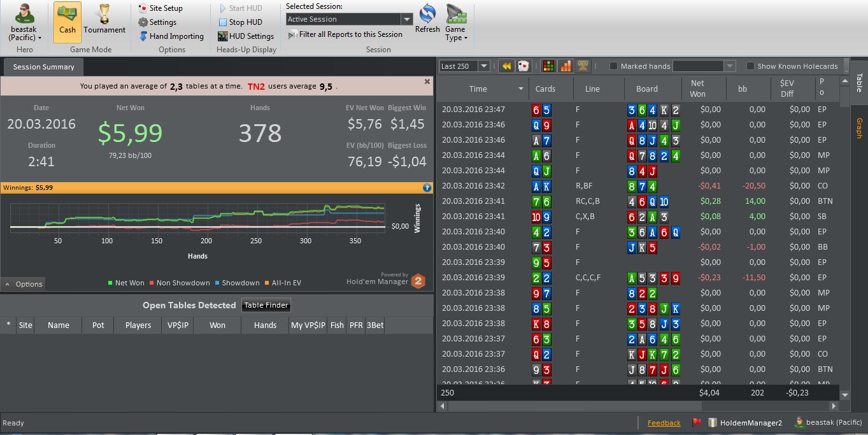Stop the HUD display
Screen dimensions: 868x435
pyautogui.click(x=240, y=22)
